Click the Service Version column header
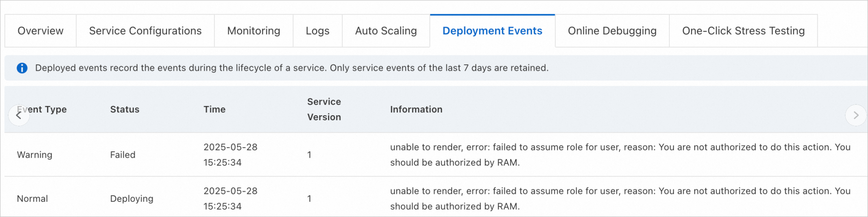This screenshot has height=217, width=868. pos(324,110)
